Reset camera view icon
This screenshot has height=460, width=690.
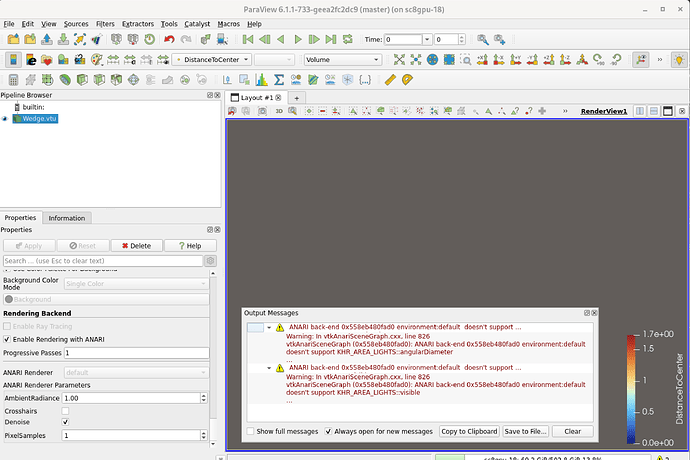pos(399,59)
